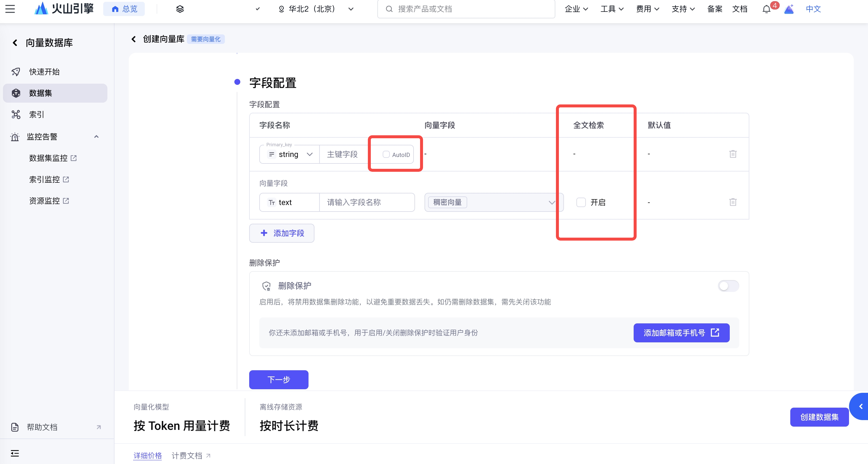Click the layers project icon

click(x=180, y=9)
